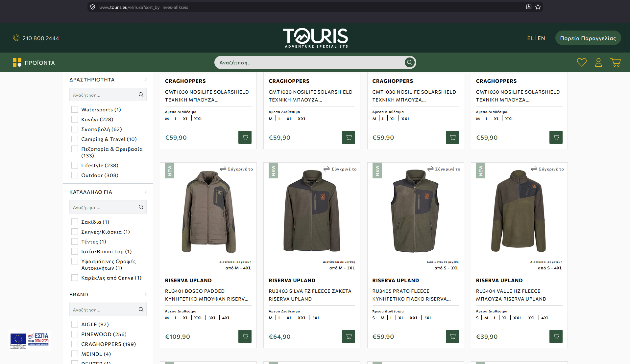This screenshot has width=630, height=364.
Task: Open RU3403 SILVA FZ FLEECE product title
Action: pyautogui.click(x=310, y=295)
